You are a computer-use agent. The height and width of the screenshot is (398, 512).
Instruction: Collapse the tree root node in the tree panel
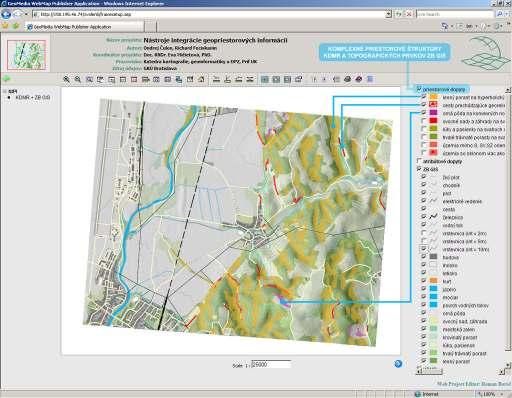tap(5, 91)
